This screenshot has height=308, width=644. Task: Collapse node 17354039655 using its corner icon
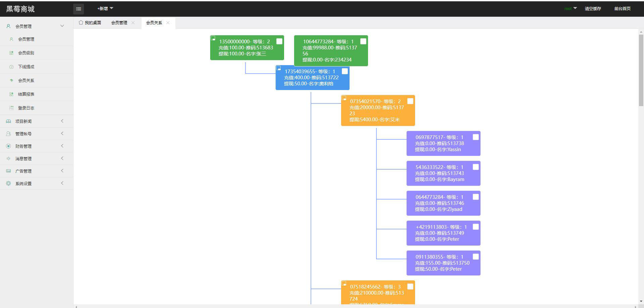[x=278, y=68]
